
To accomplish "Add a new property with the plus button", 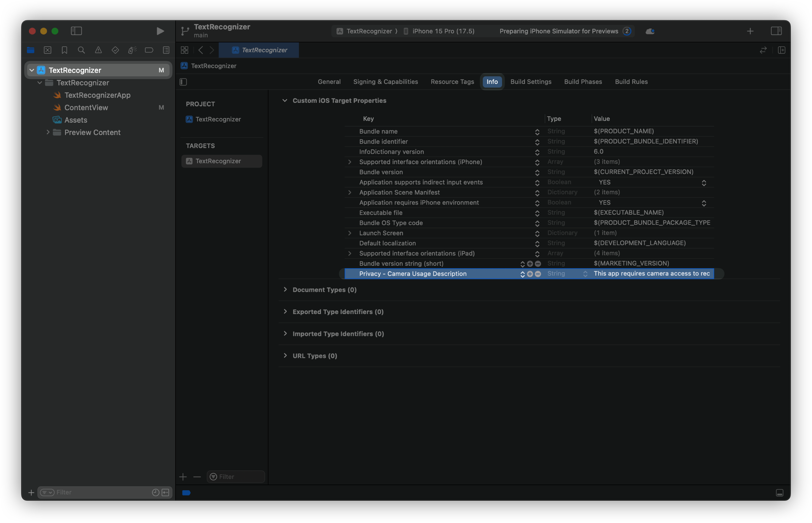I will coord(529,274).
